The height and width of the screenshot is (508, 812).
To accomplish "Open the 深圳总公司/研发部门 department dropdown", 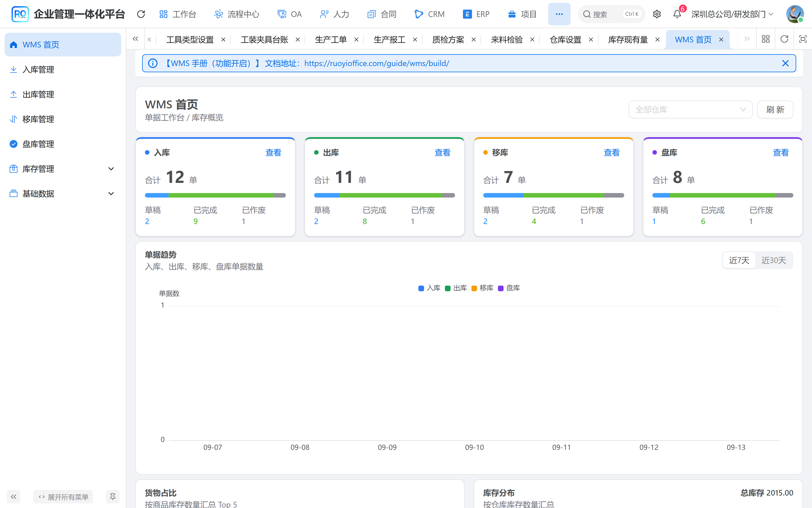I will point(732,14).
